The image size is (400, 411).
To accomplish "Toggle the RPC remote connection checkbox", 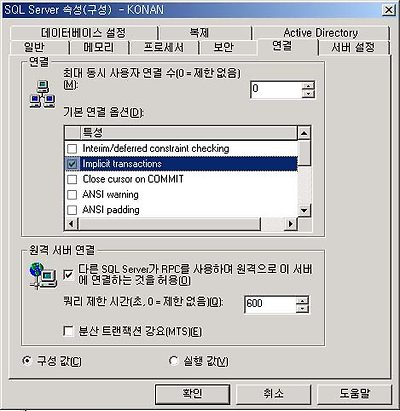I will [x=68, y=275].
